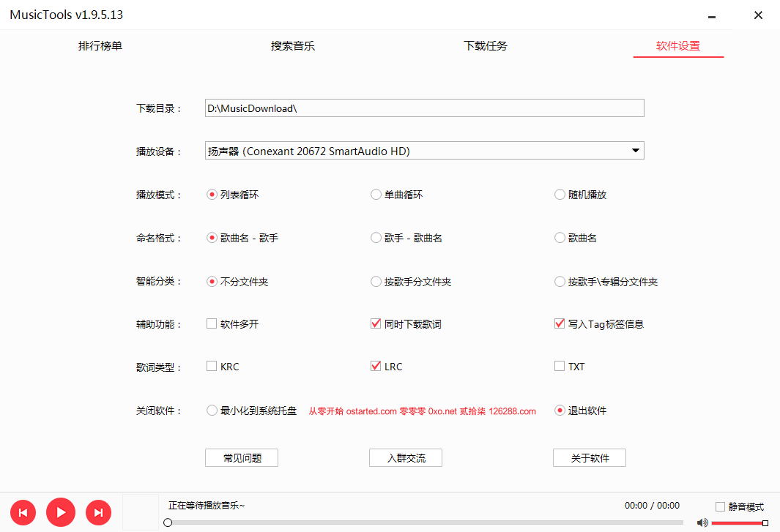Click the red volume slider
Screen dimensions: 780x532
[x=740, y=522]
